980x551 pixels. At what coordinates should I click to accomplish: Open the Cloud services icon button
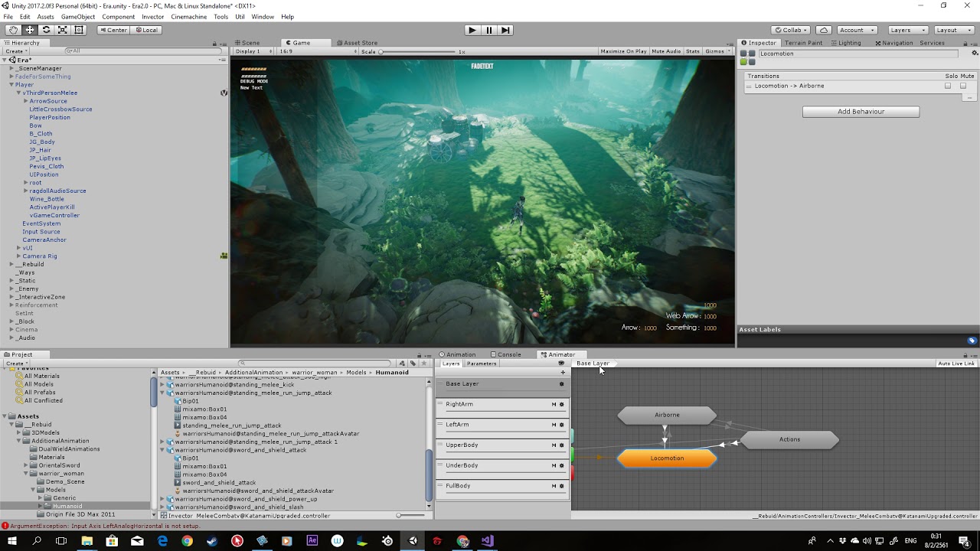coord(824,30)
